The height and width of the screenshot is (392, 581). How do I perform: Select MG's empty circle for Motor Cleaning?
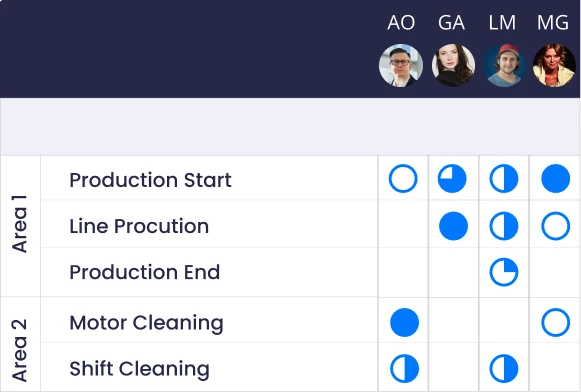(x=555, y=322)
